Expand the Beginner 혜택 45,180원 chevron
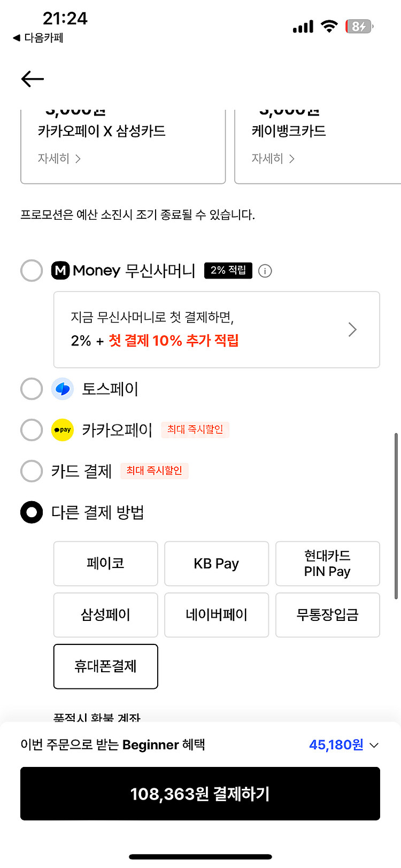This screenshot has width=401, height=868. tap(374, 746)
